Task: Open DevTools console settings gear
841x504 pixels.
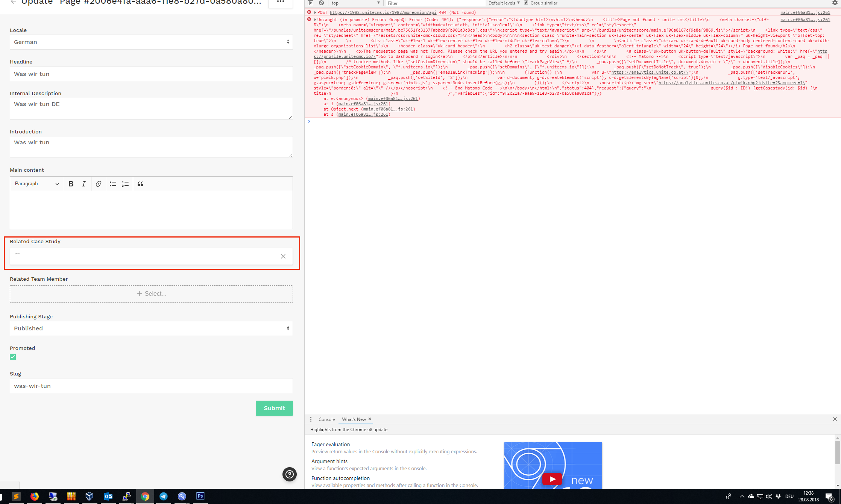Action: coord(835,3)
